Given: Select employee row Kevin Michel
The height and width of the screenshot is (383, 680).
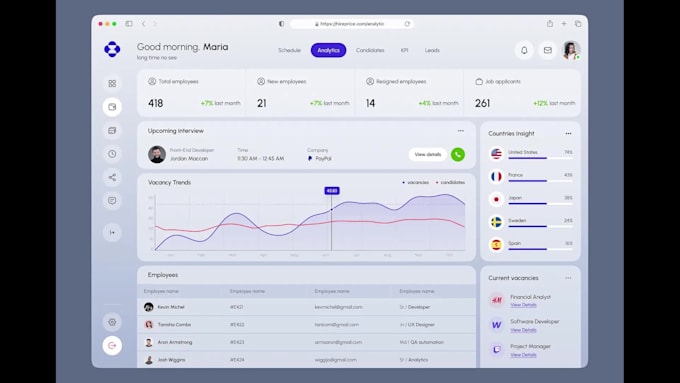Looking at the screenshot, I should 306,307.
